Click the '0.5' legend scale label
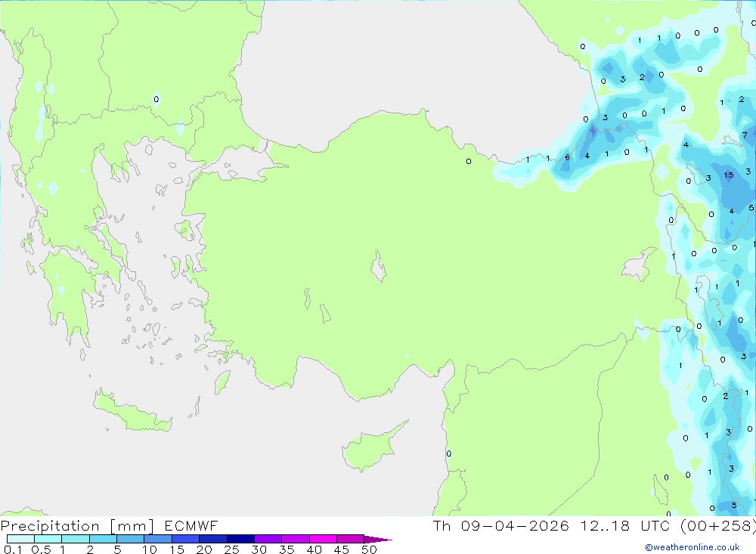This screenshot has height=554, width=756. tap(41, 549)
